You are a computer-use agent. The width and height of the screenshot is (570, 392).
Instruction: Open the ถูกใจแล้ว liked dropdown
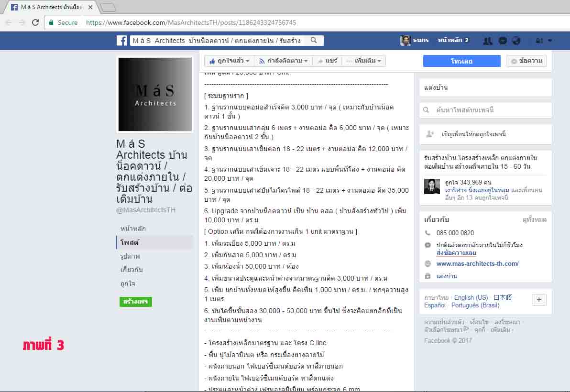coord(230,61)
